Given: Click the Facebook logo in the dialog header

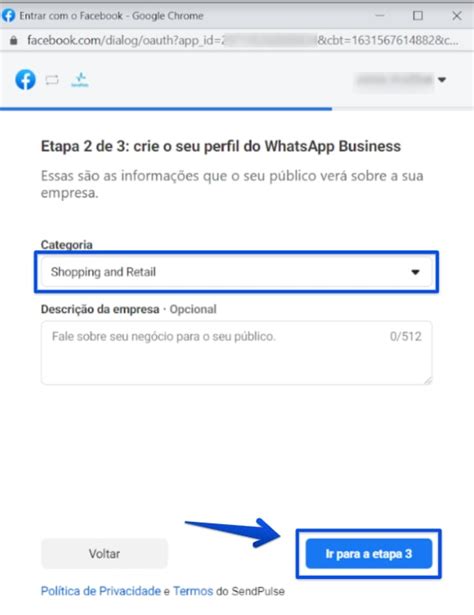Looking at the screenshot, I should coord(25,80).
